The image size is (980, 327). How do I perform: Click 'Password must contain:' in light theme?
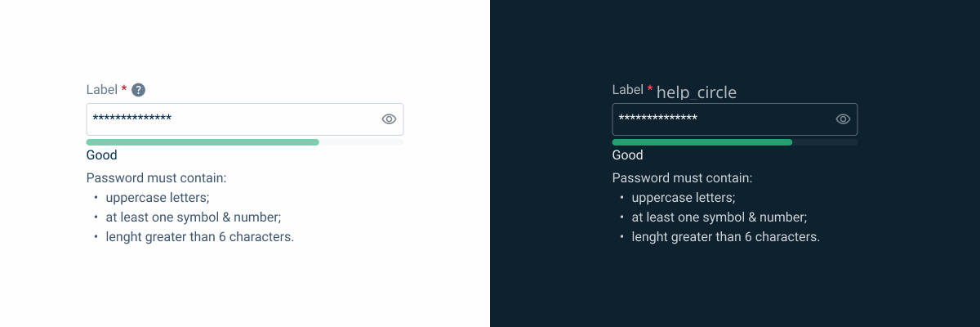(x=156, y=178)
